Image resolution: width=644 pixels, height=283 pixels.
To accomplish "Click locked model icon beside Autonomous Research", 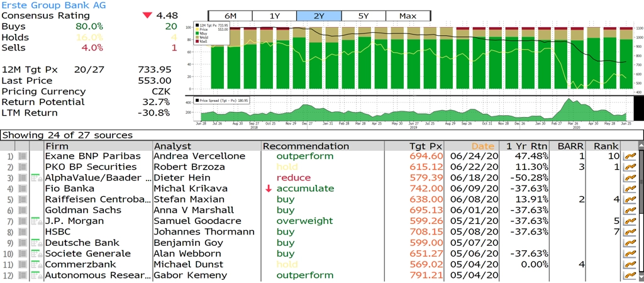I will [x=37, y=275].
